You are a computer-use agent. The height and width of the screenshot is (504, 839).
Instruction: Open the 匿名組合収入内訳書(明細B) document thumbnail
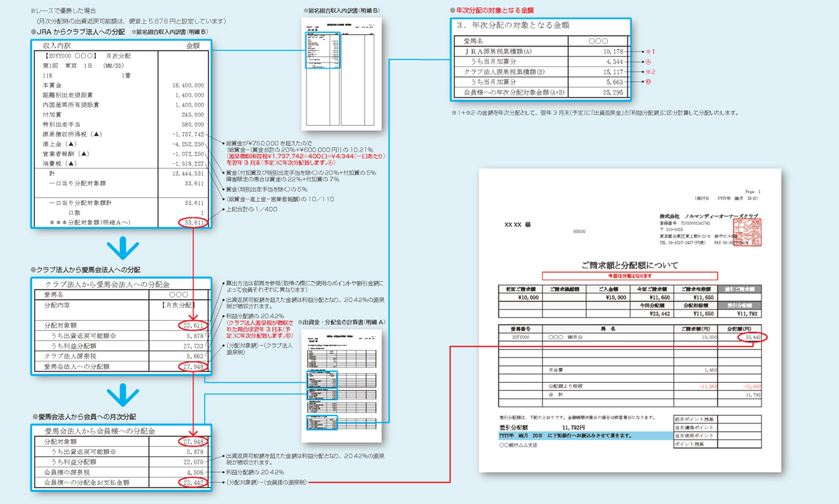click(x=342, y=73)
